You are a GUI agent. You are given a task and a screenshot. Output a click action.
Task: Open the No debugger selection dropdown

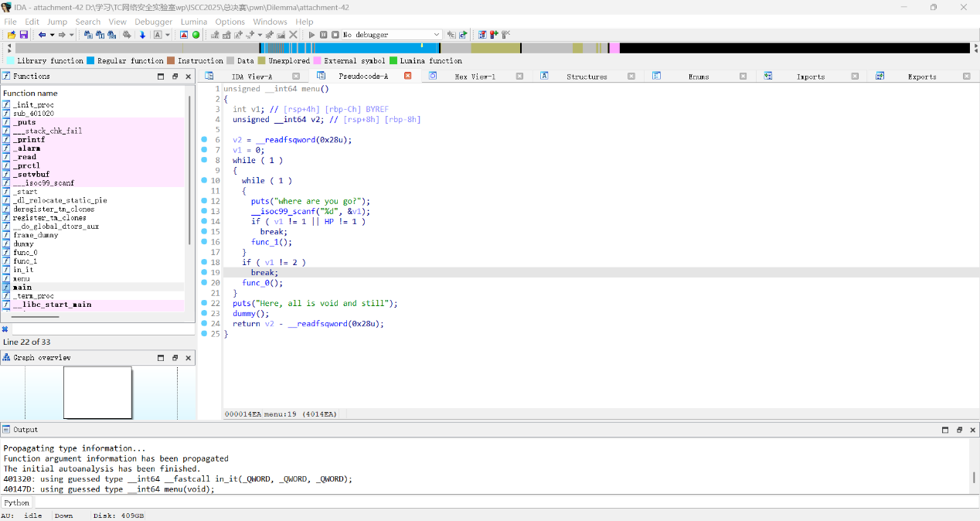coord(437,35)
